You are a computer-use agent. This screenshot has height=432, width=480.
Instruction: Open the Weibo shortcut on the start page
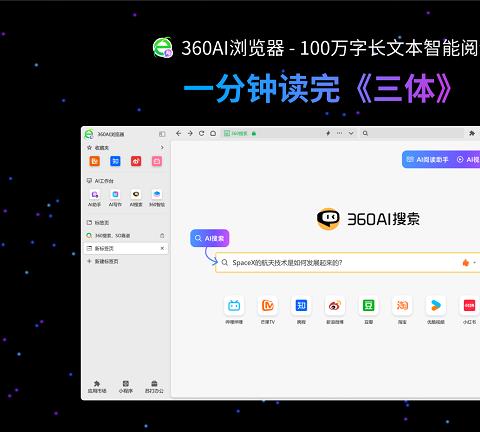tap(335, 305)
